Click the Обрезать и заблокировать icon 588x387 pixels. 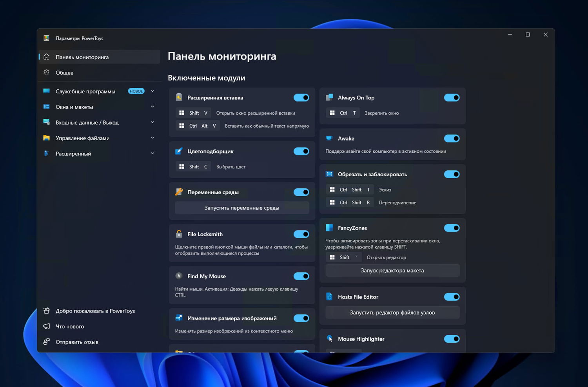pos(329,174)
